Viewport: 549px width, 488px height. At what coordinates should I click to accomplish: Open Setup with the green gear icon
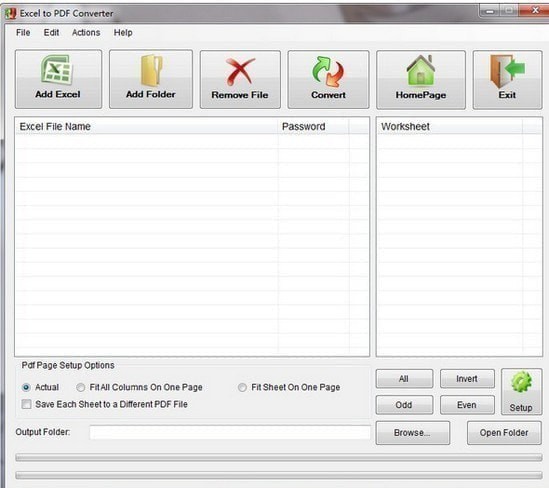[521, 391]
